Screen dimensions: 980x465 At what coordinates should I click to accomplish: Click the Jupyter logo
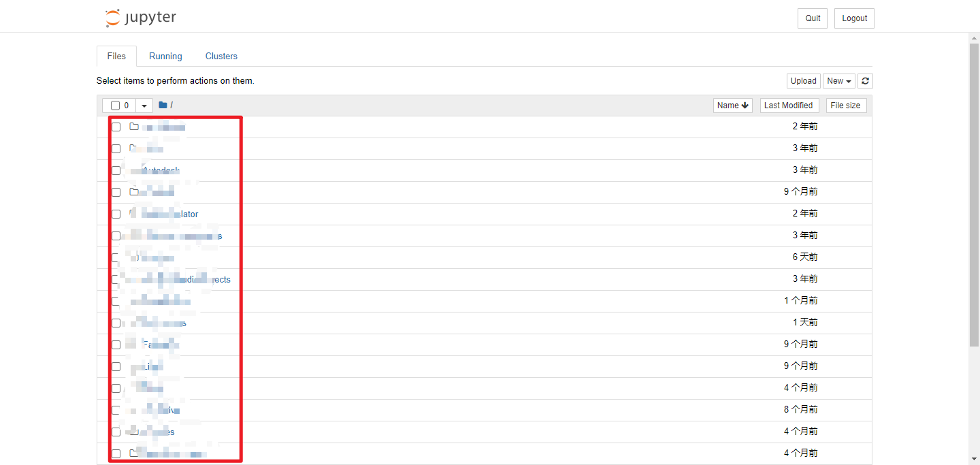pos(141,18)
